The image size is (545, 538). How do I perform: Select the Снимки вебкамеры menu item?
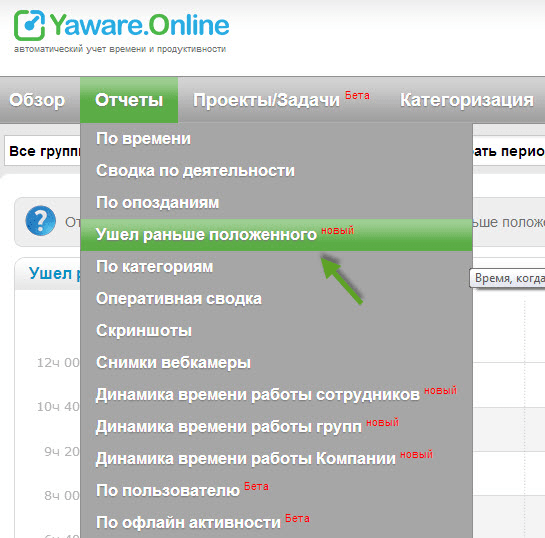276,362
